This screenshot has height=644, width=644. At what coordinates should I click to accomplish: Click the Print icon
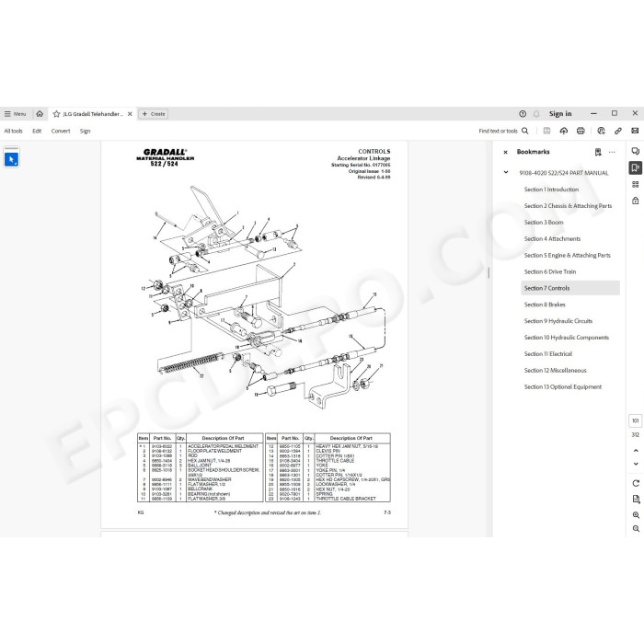click(581, 131)
